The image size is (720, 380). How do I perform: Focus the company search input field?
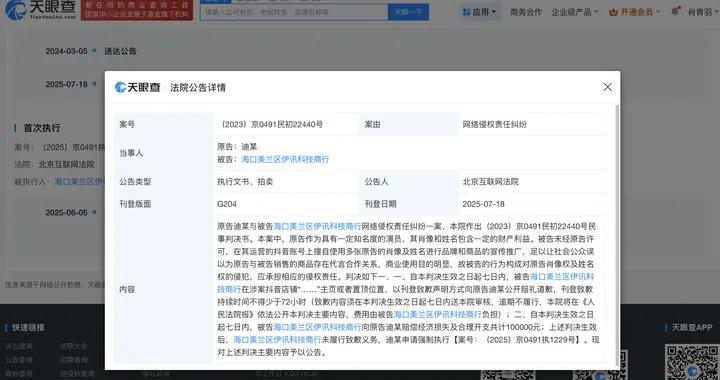pyautogui.click(x=294, y=12)
